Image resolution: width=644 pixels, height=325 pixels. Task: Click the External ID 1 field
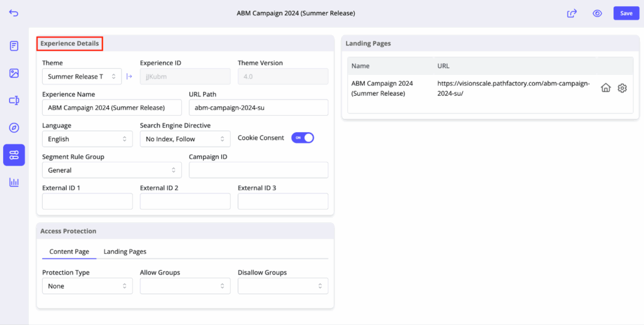(x=87, y=201)
